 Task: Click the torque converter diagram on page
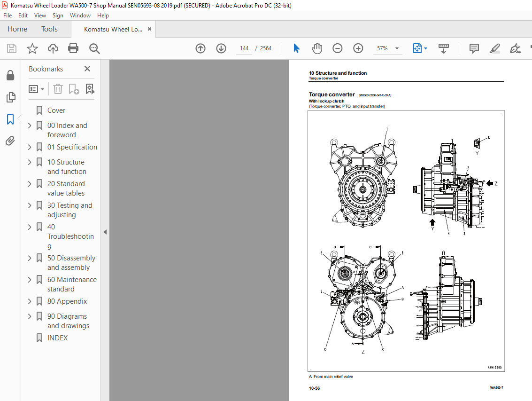tap(406, 241)
